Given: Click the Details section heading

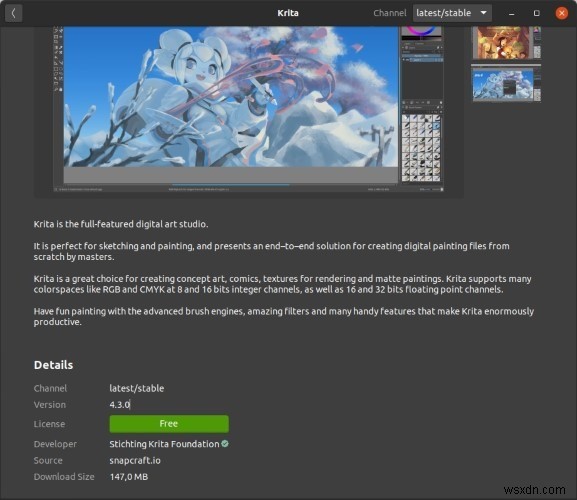Looking at the screenshot, I should (x=53, y=365).
